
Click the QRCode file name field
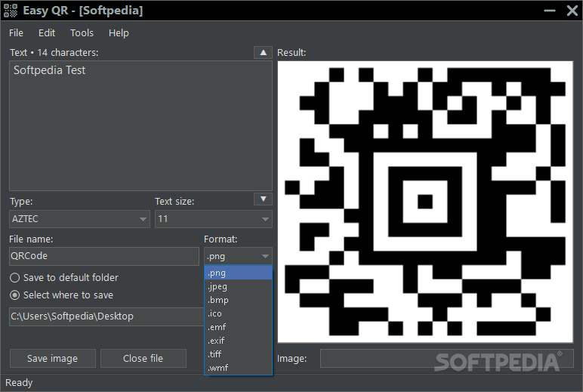104,256
